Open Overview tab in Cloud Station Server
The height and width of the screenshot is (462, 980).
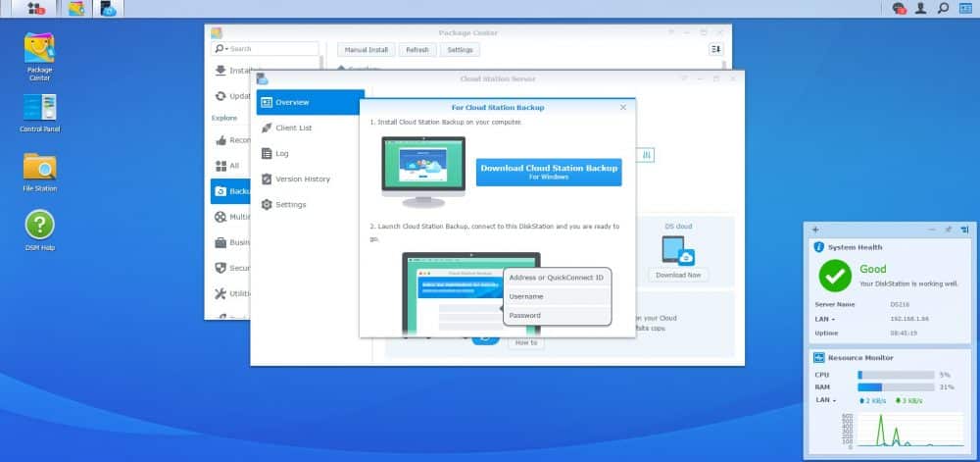[x=310, y=102]
